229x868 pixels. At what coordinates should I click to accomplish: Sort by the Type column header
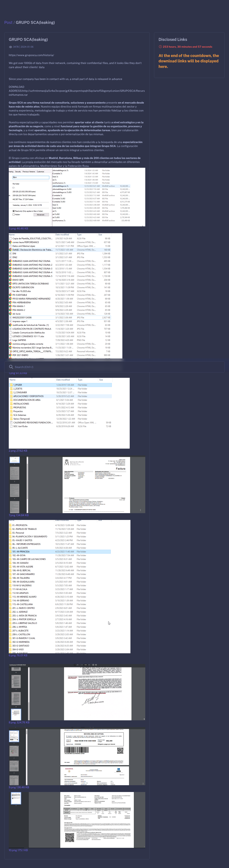point(80,380)
